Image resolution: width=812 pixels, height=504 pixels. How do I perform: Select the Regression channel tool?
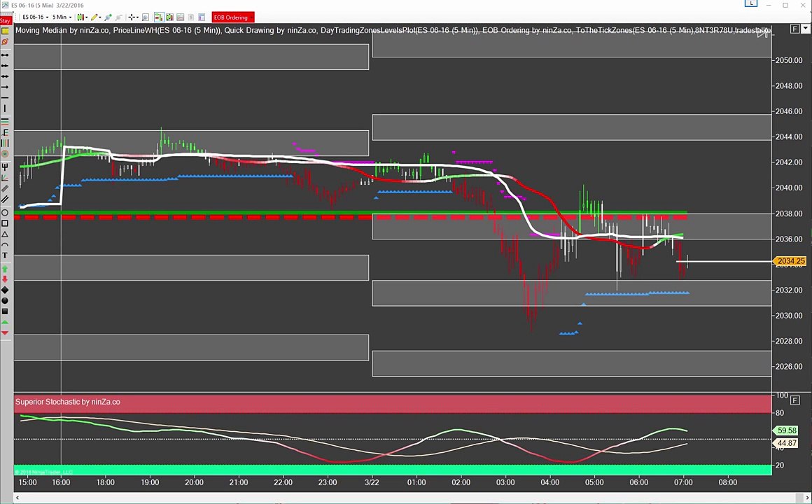(x=5, y=199)
